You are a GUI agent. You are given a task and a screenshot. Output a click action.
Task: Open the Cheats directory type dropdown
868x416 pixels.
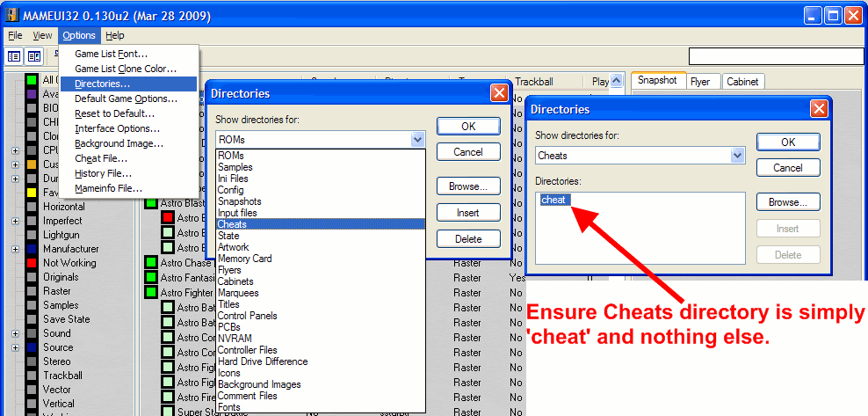pos(737,156)
